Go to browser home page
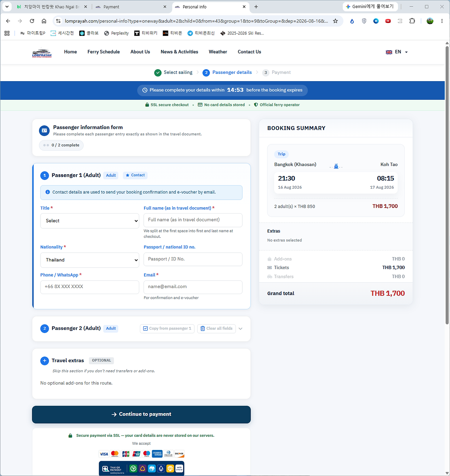 coord(44,21)
